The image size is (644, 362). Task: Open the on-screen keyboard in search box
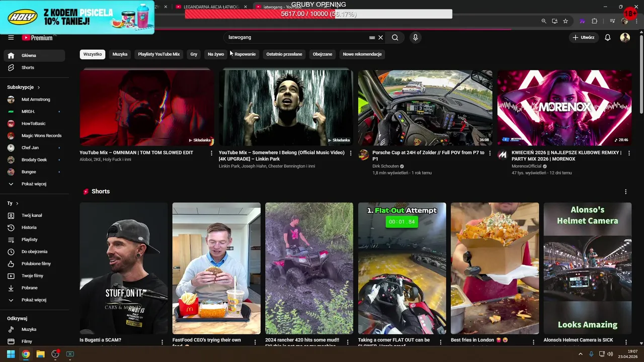(372, 37)
